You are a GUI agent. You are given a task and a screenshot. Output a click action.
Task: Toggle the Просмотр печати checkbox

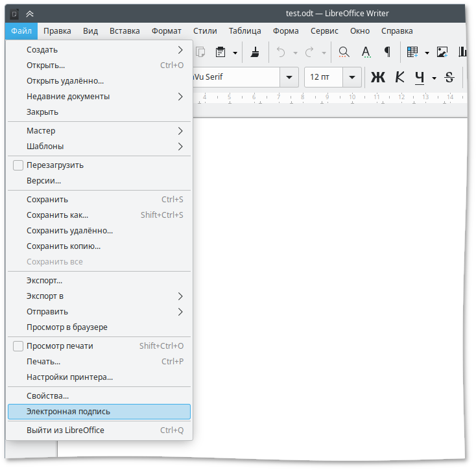point(18,346)
